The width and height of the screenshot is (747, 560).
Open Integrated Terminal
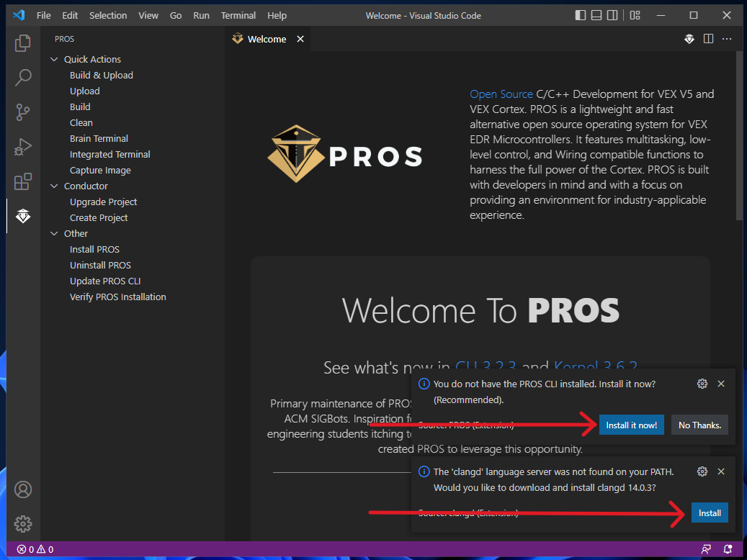pos(110,154)
